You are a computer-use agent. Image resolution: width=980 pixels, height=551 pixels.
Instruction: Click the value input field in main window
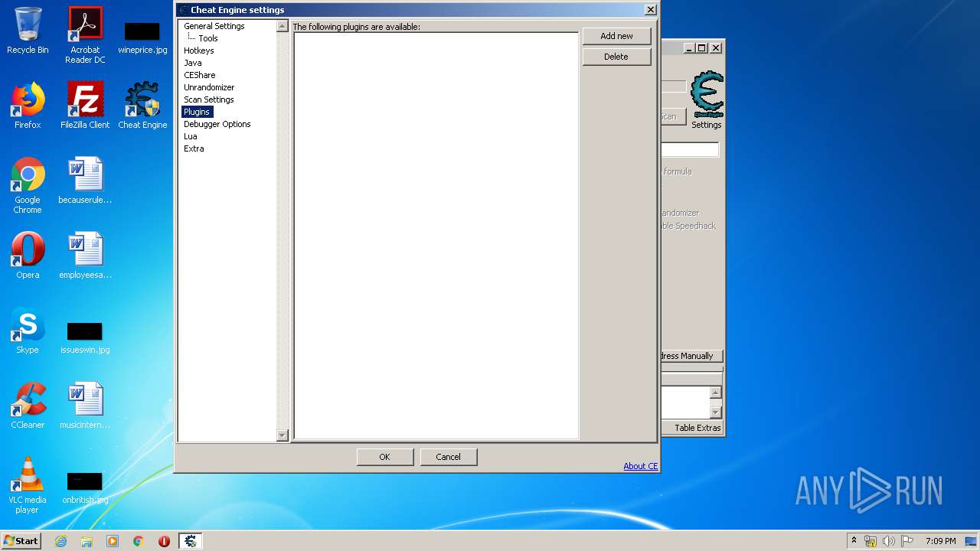(690, 150)
